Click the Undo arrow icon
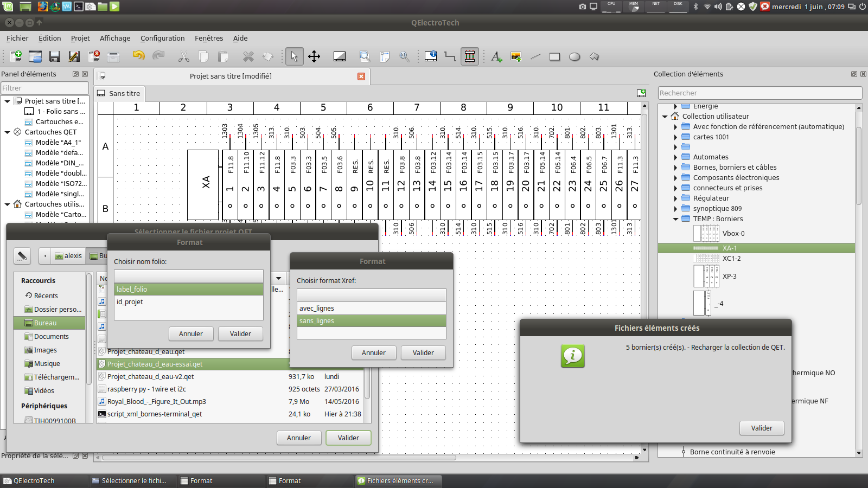Image resolution: width=868 pixels, height=488 pixels. coord(138,56)
